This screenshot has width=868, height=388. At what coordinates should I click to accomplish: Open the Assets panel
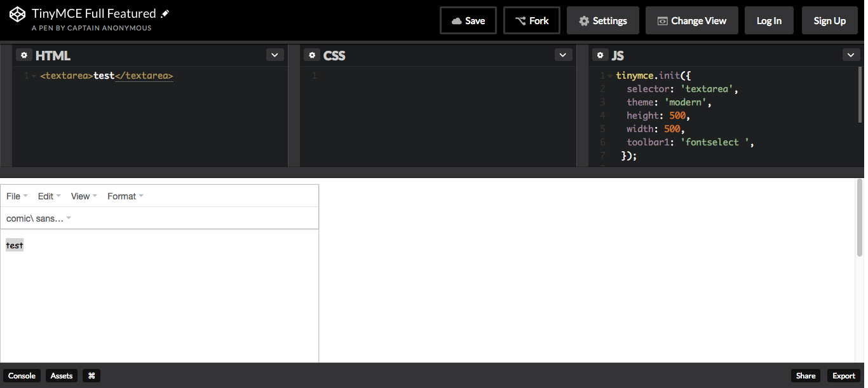pyautogui.click(x=62, y=376)
